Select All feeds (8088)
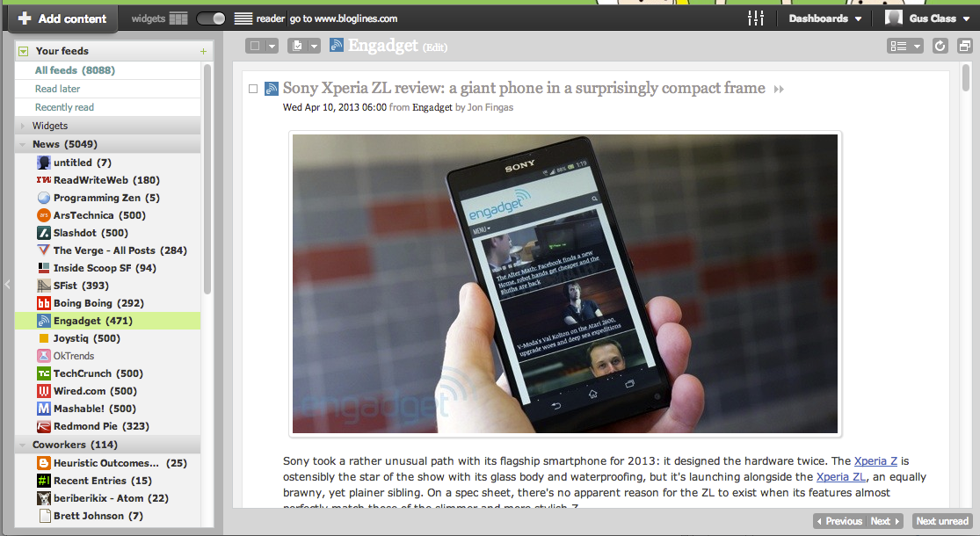The width and height of the screenshot is (980, 536). tap(75, 70)
